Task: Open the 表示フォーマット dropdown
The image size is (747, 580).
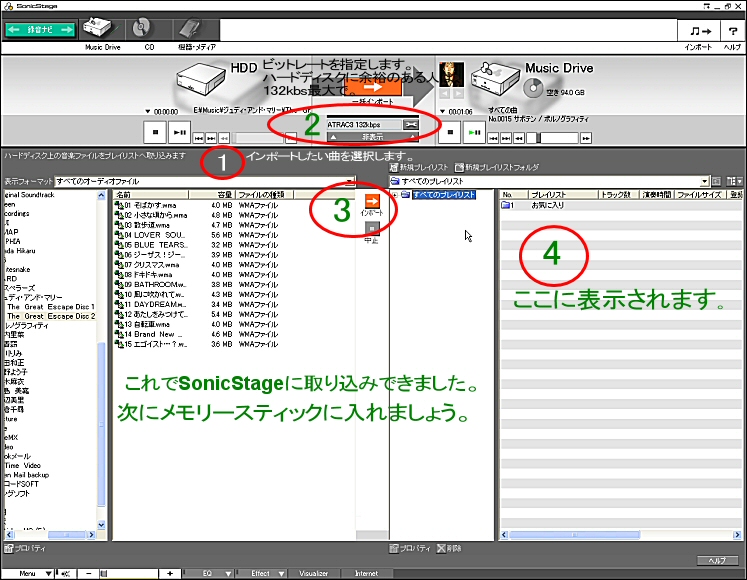Action: [x=205, y=182]
